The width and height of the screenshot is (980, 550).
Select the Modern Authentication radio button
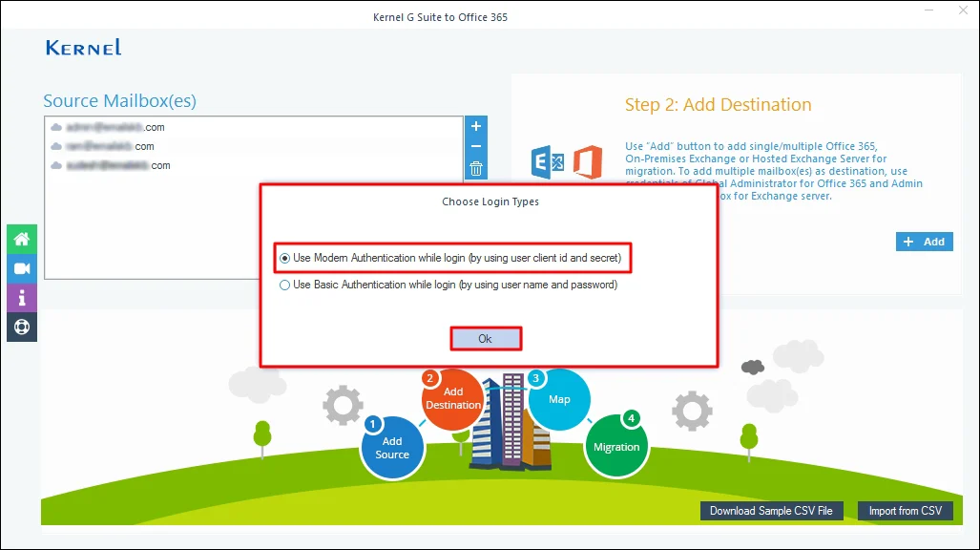[285, 259]
